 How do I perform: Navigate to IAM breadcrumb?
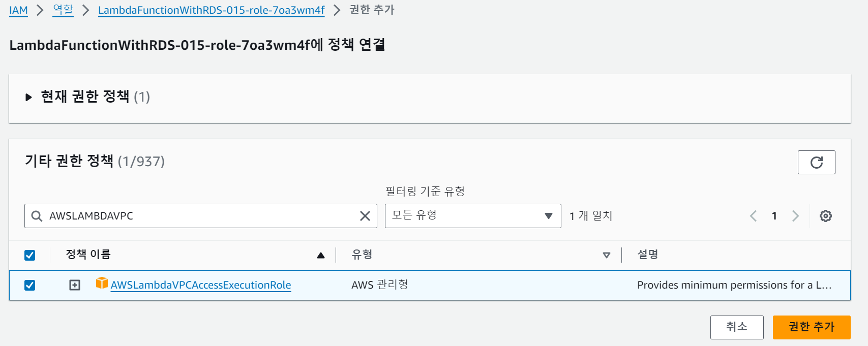[18, 10]
